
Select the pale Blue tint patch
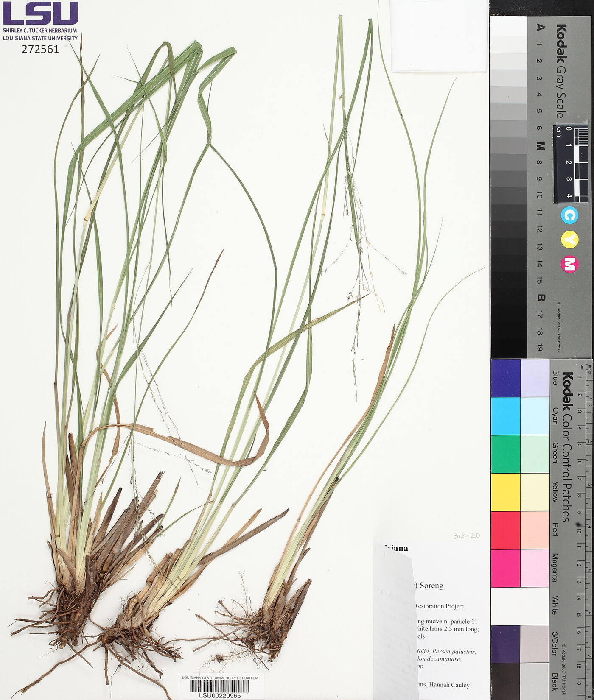pyautogui.click(x=535, y=378)
